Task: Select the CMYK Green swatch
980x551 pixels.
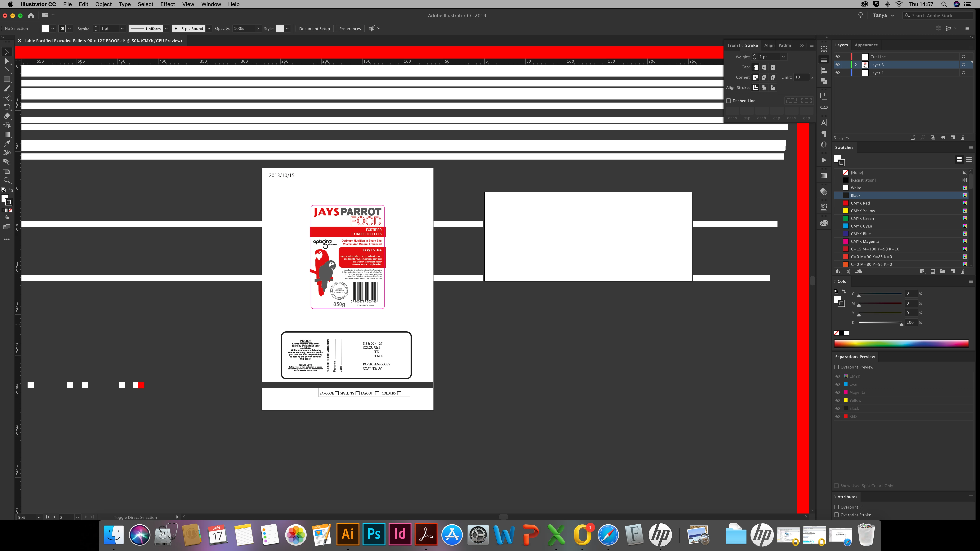Action: coord(862,218)
